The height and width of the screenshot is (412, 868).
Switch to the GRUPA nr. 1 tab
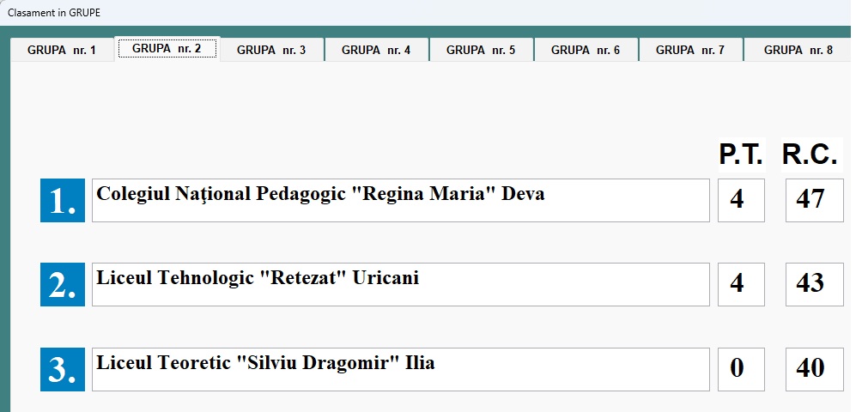pyautogui.click(x=62, y=50)
